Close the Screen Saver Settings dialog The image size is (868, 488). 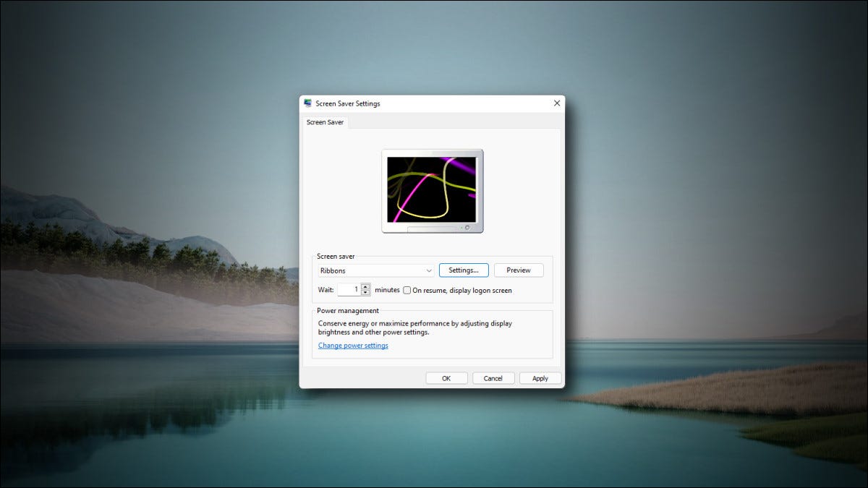(x=556, y=103)
